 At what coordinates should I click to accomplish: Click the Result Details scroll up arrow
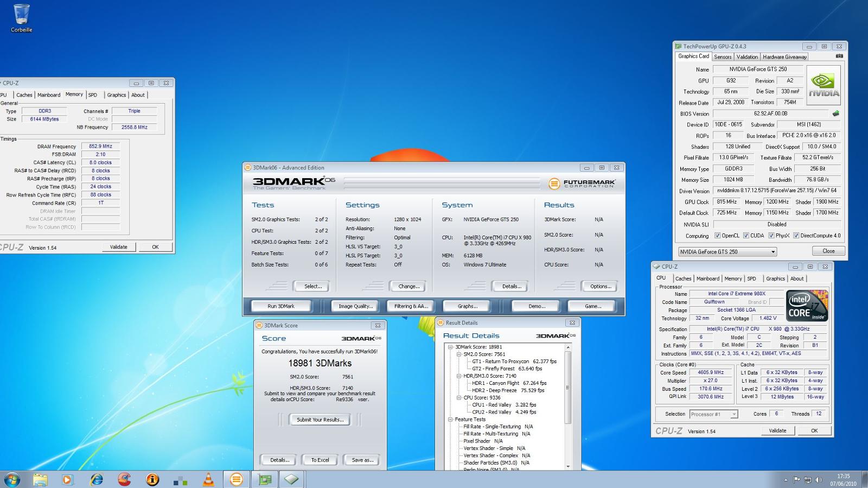[568, 347]
